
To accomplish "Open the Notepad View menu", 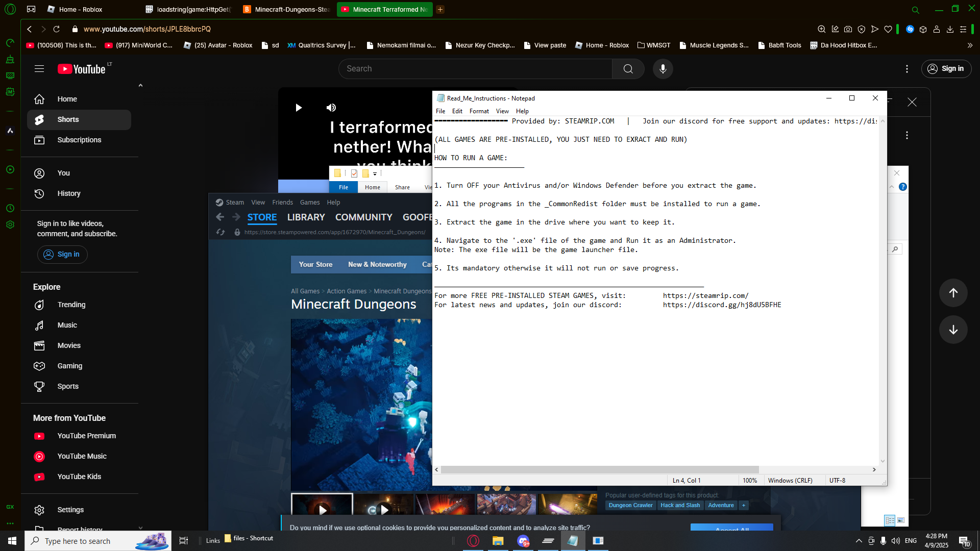I will 502,111.
